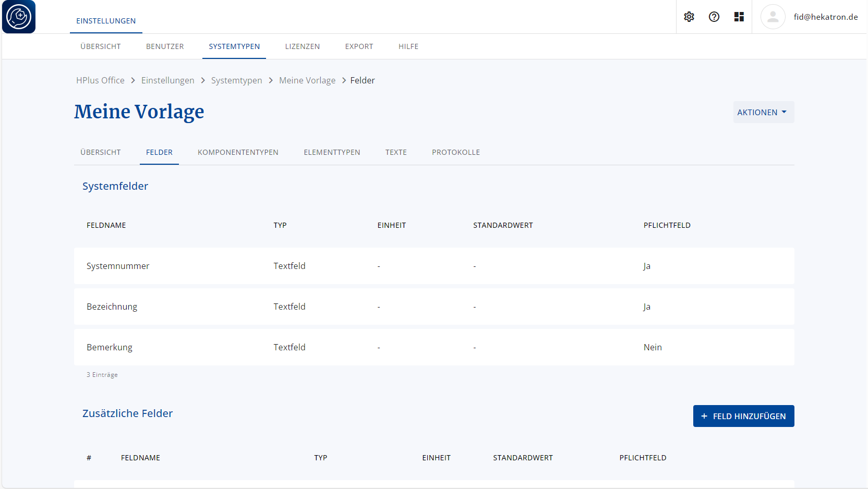Image resolution: width=868 pixels, height=489 pixels.
Task: Select the Bezeichnung row
Action: 434,307
